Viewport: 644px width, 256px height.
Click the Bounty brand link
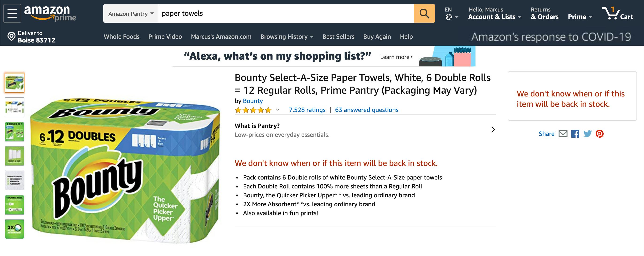[x=253, y=101]
